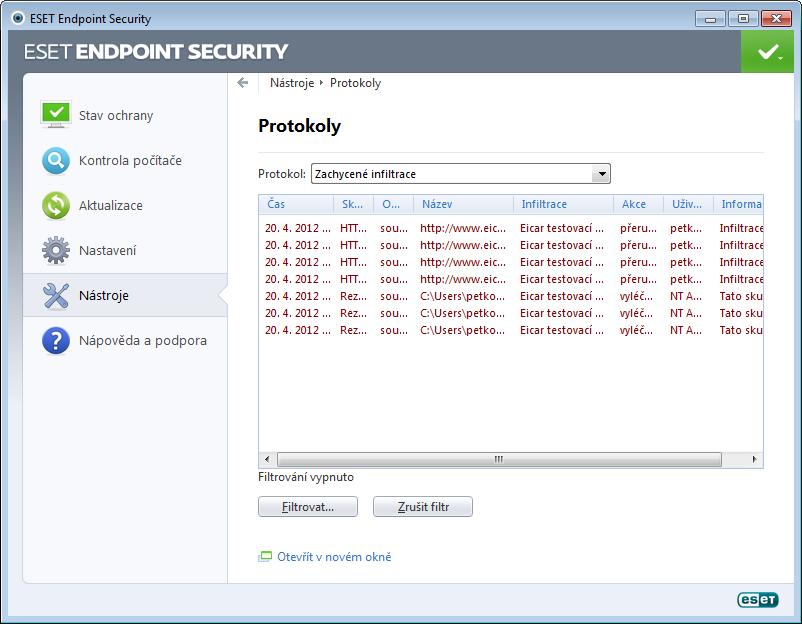Sort by the Infiltrace column header
Image resolution: width=802 pixels, height=624 pixels.
click(x=564, y=204)
